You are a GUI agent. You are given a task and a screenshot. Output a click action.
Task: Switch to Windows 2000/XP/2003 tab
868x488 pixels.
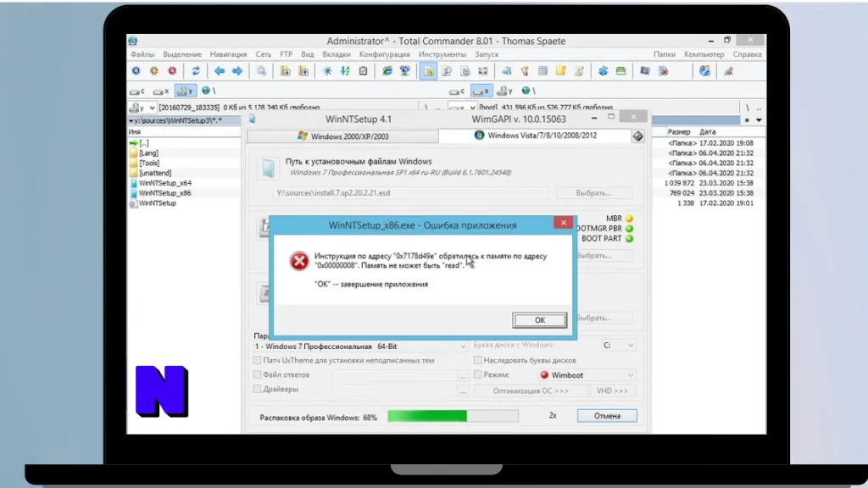342,136
